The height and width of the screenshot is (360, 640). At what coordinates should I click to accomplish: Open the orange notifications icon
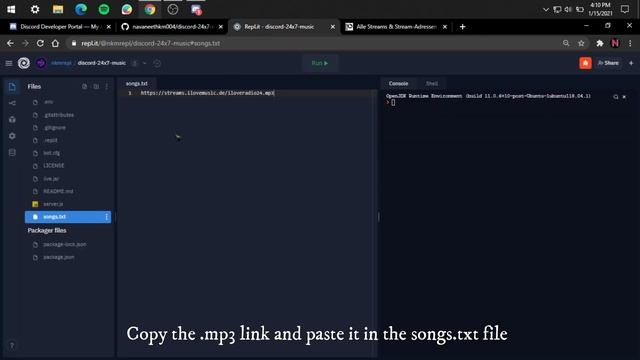(x=585, y=63)
